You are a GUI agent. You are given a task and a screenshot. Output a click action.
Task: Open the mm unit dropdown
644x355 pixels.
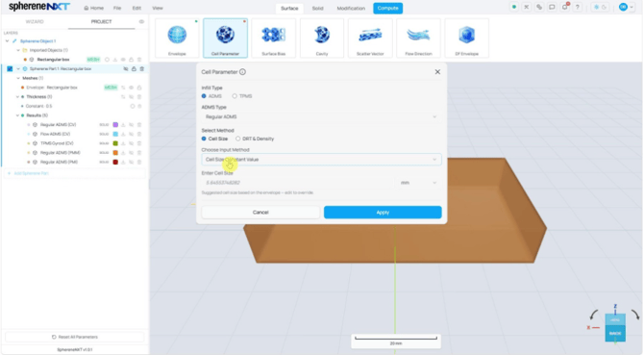coord(418,183)
